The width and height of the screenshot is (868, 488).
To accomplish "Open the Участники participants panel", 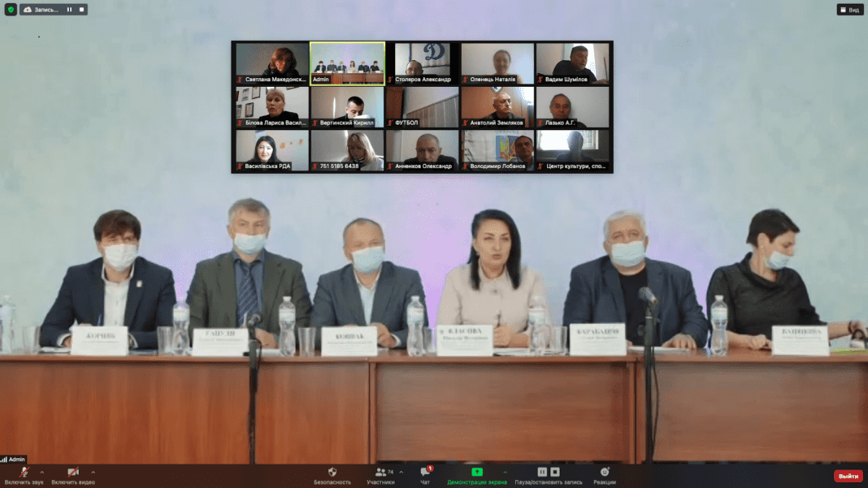I will point(380,475).
